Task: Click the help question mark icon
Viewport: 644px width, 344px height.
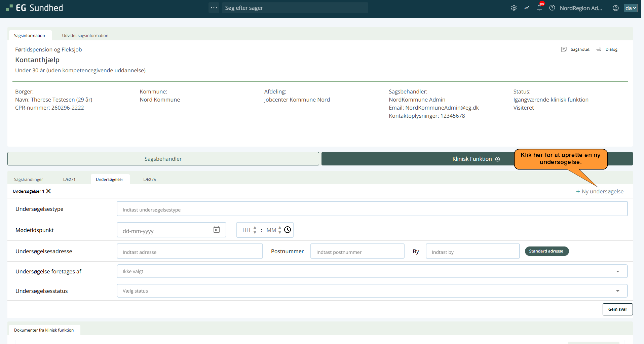Action: tap(552, 8)
